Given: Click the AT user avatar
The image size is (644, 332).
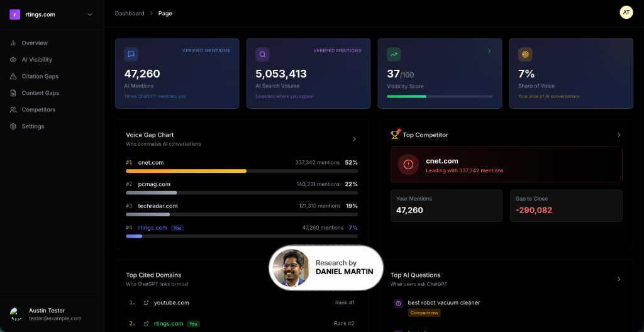Looking at the screenshot, I should 626,13.
